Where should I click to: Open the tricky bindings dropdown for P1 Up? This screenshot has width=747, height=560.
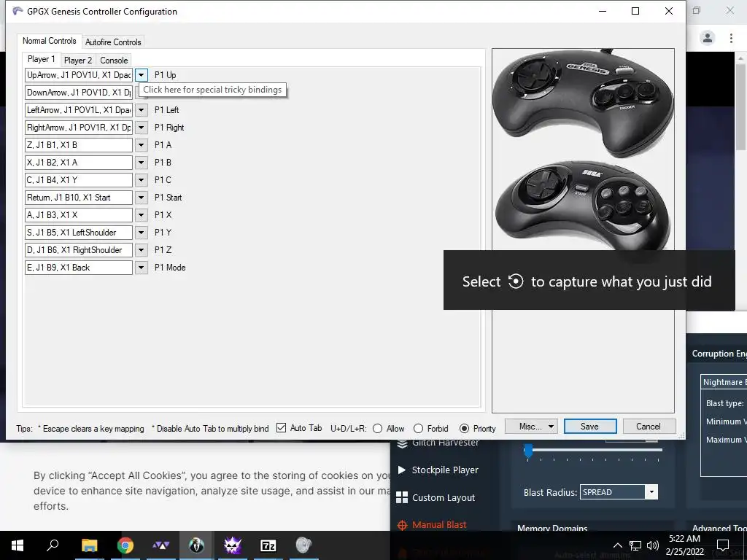141,75
